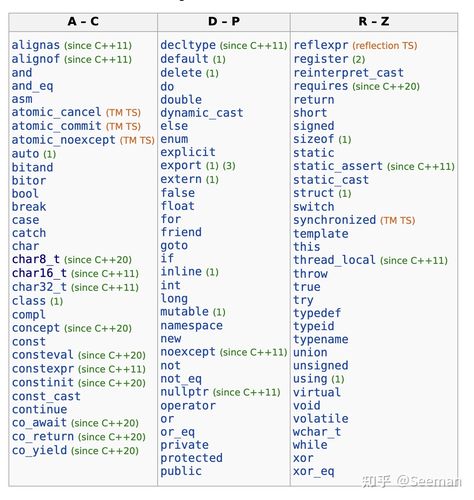Click the thread_local keyword link
474x500 pixels.
(x=334, y=260)
